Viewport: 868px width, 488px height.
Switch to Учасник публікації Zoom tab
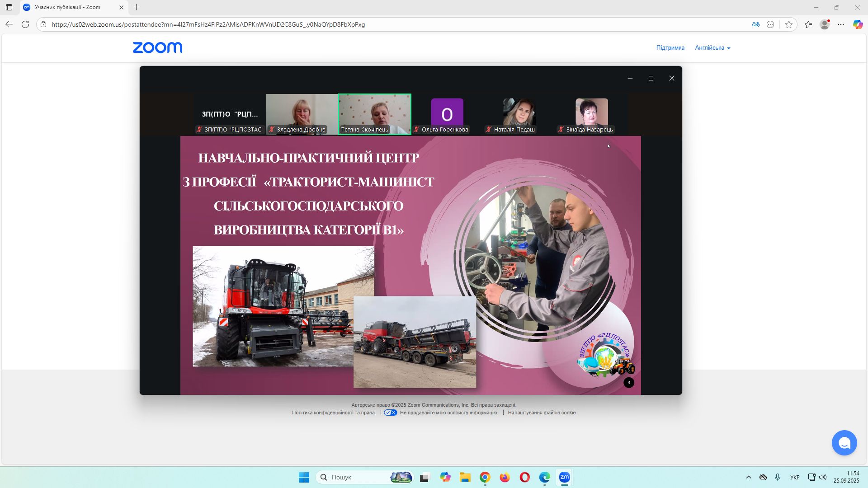68,7
